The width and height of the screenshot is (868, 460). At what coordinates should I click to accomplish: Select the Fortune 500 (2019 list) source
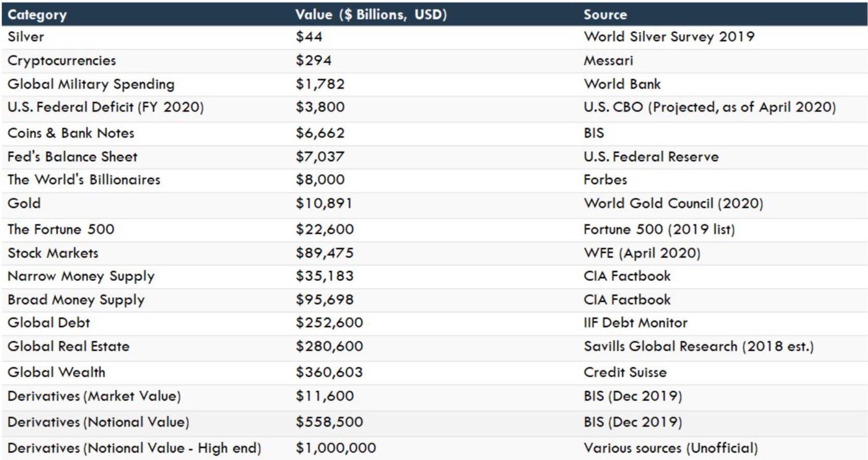pyautogui.click(x=659, y=229)
